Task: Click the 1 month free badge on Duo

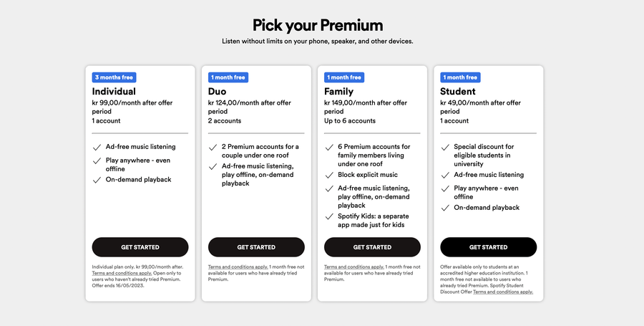Action: [228, 77]
